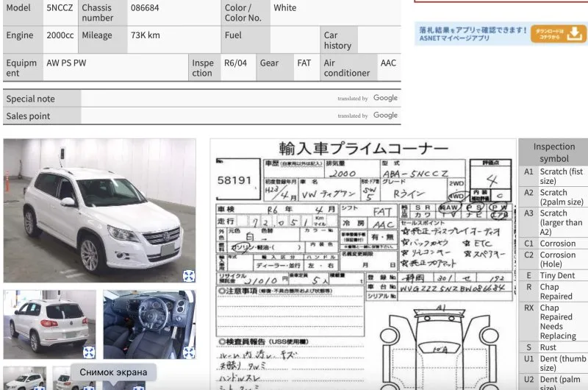Click the 'Car history' label cell
This screenshot has width=588, height=390.
(339, 40)
